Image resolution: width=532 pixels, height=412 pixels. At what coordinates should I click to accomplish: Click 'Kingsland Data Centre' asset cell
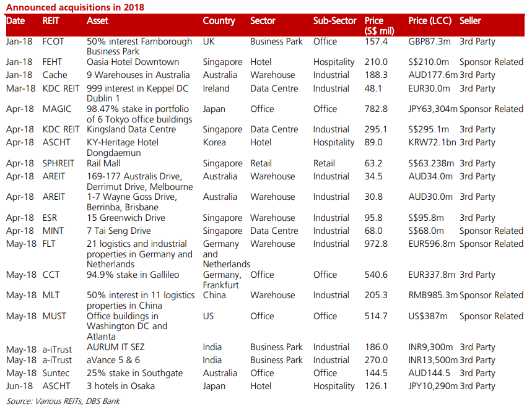click(x=131, y=129)
